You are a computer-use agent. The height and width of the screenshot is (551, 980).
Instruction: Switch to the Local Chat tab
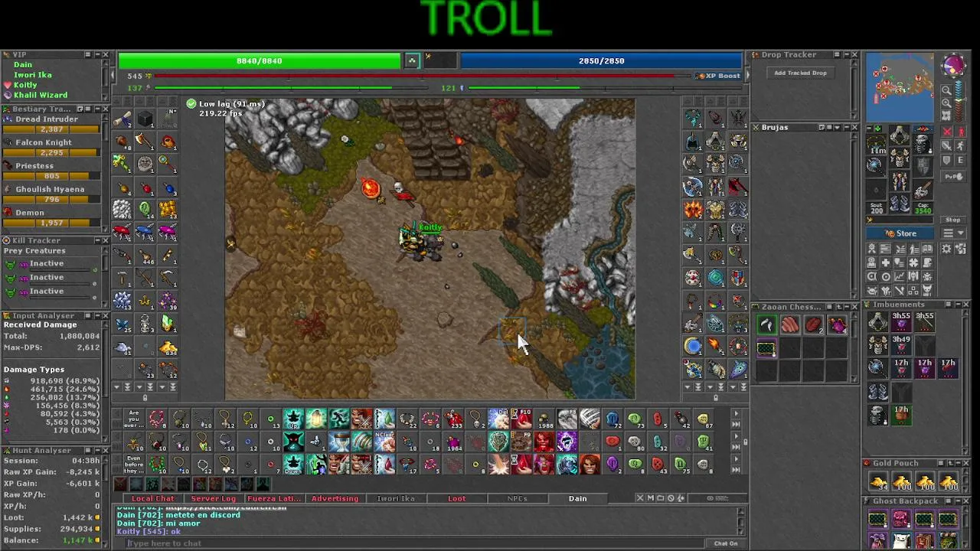point(153,498)
